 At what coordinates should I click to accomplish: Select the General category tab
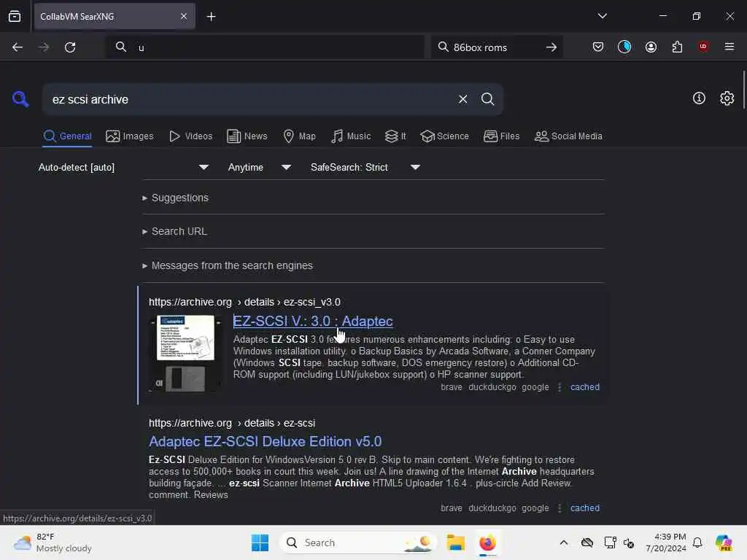coord(67,136)
